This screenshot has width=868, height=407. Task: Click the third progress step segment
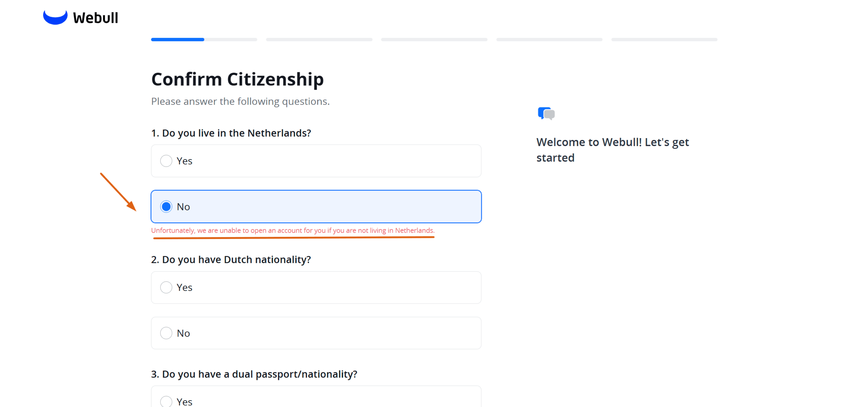434,39
